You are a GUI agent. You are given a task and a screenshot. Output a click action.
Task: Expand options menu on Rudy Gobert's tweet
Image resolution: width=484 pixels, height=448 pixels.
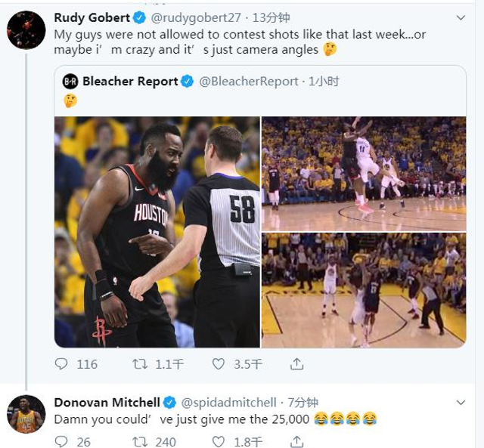pos(461,17)
